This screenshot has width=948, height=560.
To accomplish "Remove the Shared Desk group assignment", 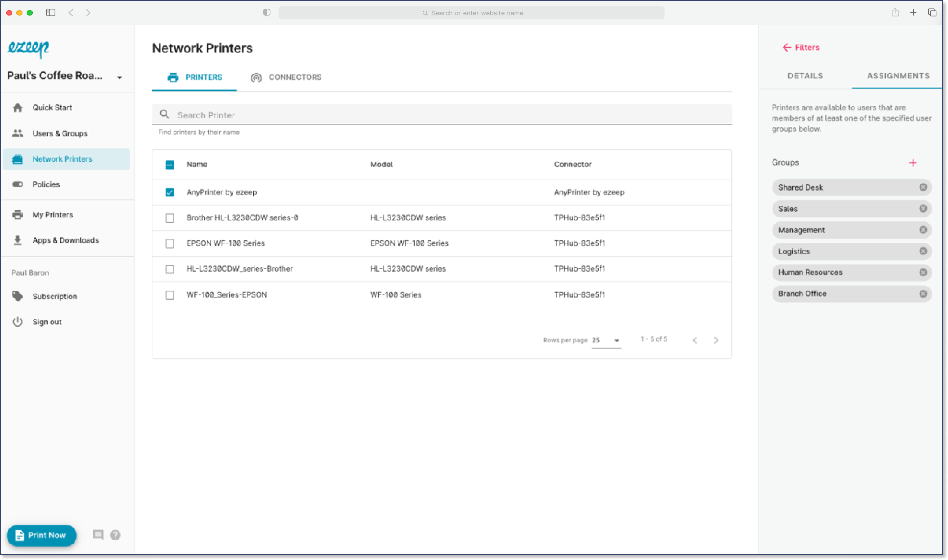I will point(923,187).
